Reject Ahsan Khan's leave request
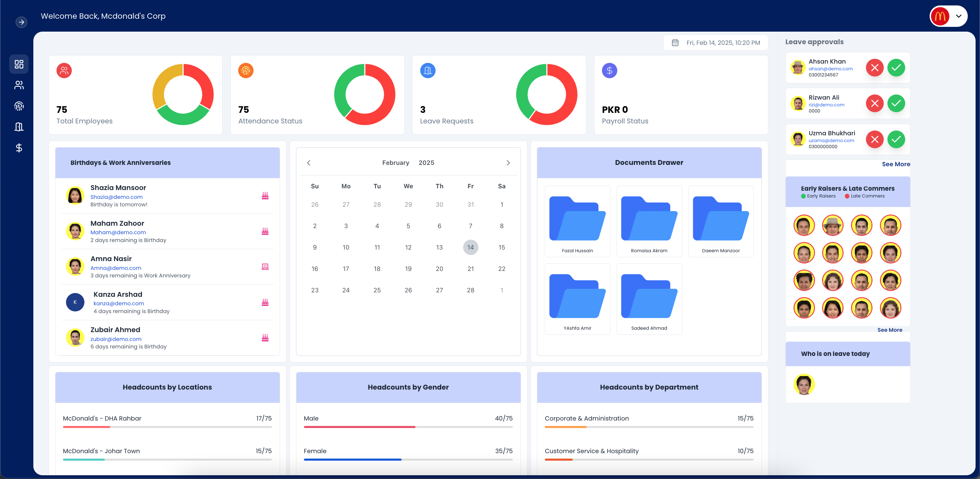 875,68
